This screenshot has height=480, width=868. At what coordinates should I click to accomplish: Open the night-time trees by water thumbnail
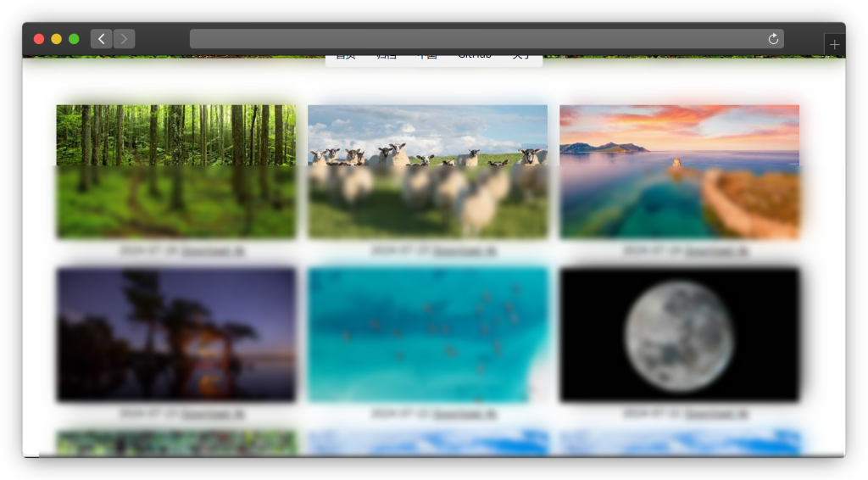(x=176, y=334)
